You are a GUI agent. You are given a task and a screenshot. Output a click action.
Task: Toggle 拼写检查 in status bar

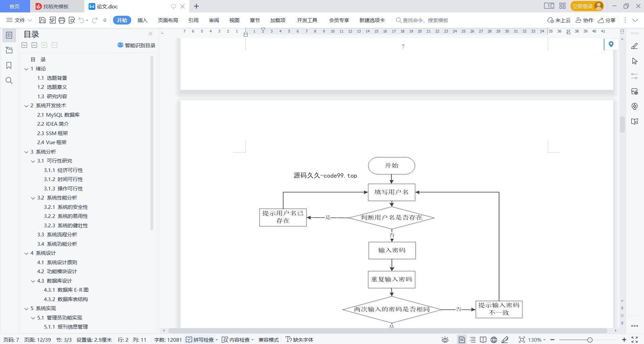coord(202,340)
